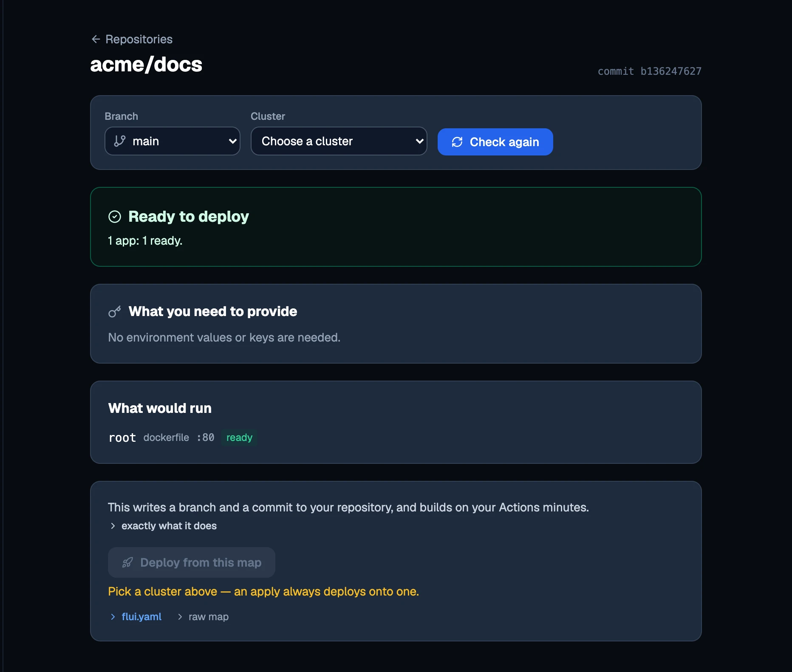Click the ready status badge
This screenshot has width=792, height=672.
coord(239,438)
